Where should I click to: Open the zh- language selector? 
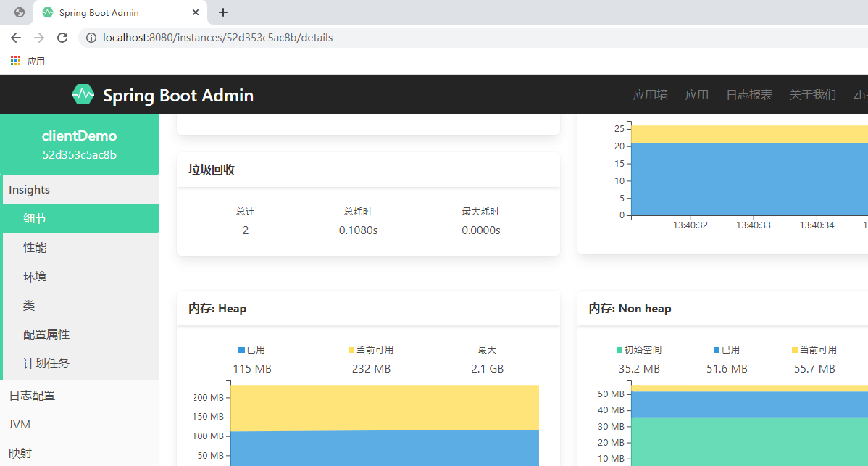(x=859, y=94)
